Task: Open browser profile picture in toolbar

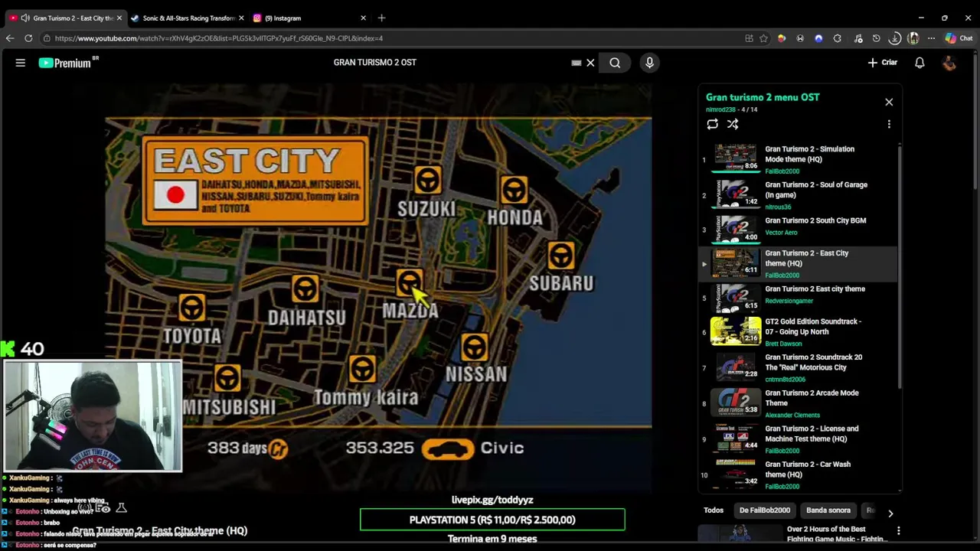Action: [x=913, y=38]
